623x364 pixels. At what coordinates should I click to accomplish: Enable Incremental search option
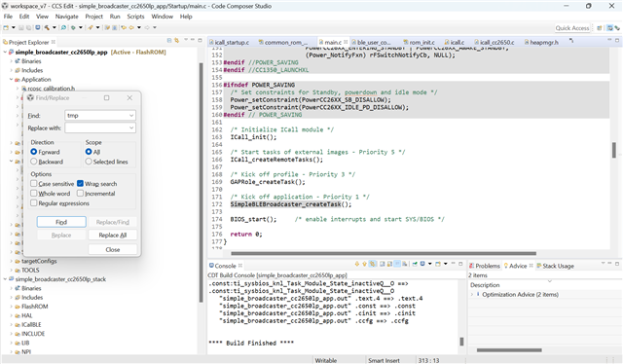(x=80, y=194)
